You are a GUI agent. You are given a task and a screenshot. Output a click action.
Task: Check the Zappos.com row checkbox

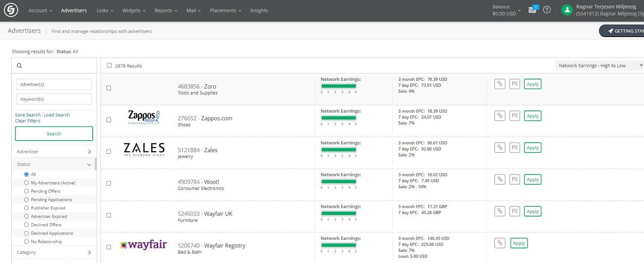point(109,119)
